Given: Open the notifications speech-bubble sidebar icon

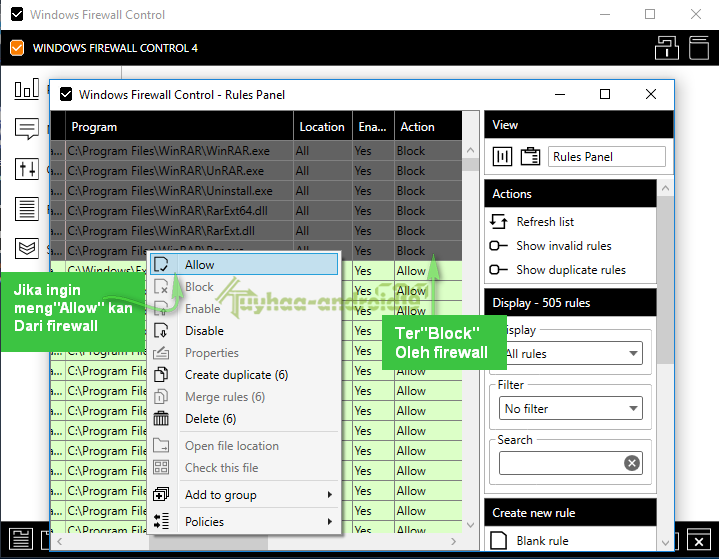Looking at the screenshot, I should (27, 129).
